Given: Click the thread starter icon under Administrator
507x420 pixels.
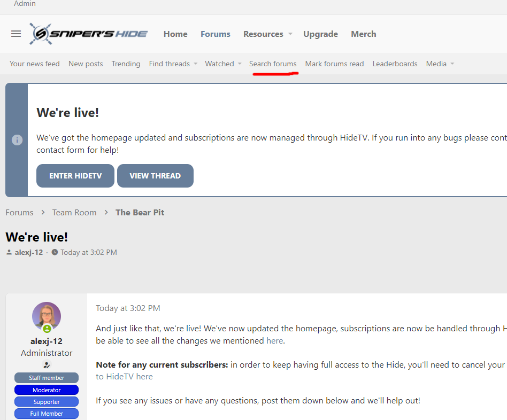Looking at the screenshot, I should 47,365.
